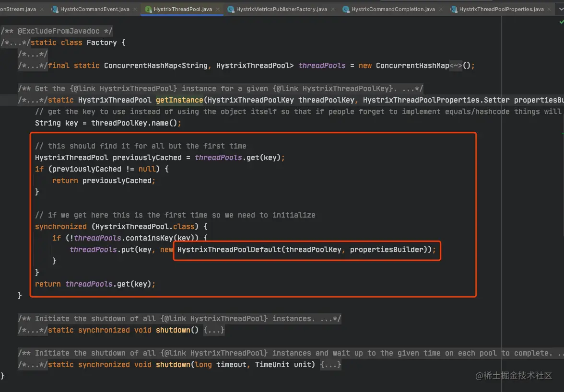Click the HystrixCommandCompletion.java class file icon
This screenshot has width=564, height=392.
pyautogui.click(x=346, y=9)
